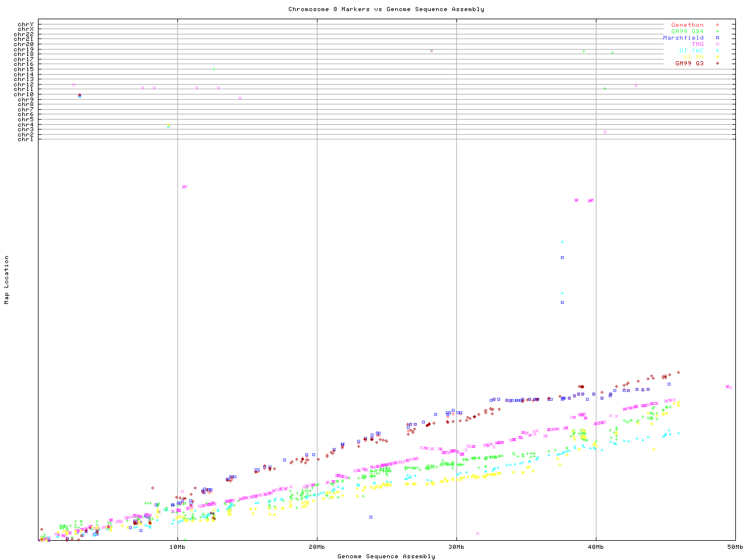Click the chr10 label on y-axis

(x=26, y=94)
